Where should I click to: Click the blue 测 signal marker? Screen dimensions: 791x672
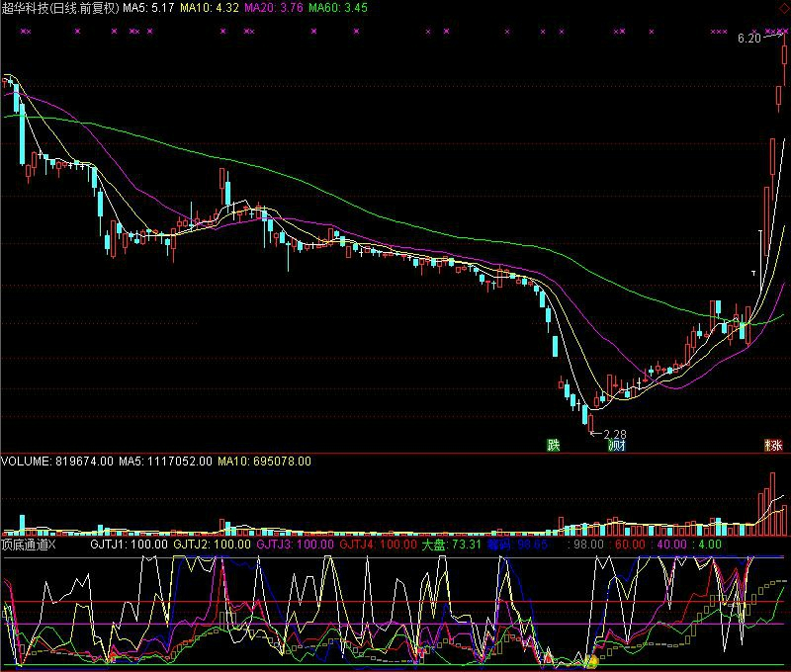(x=616, y=445)
